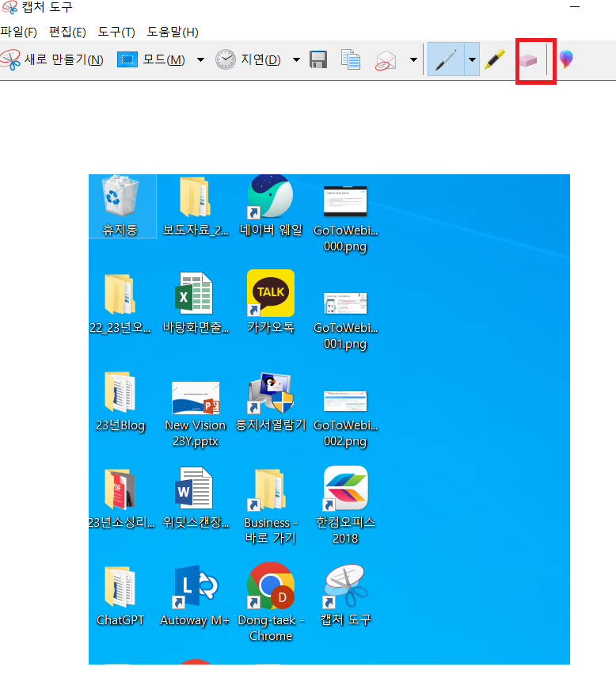Expand the send snip dropdown arrow

pyautogui.click(x=413, y=59)
